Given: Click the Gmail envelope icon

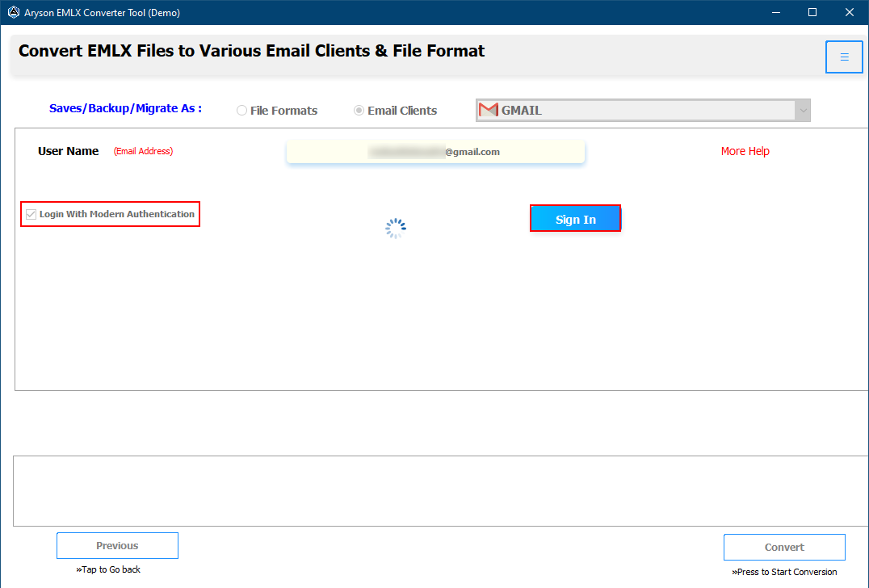Looking at the screenshot, I should (x=489, y=110).
